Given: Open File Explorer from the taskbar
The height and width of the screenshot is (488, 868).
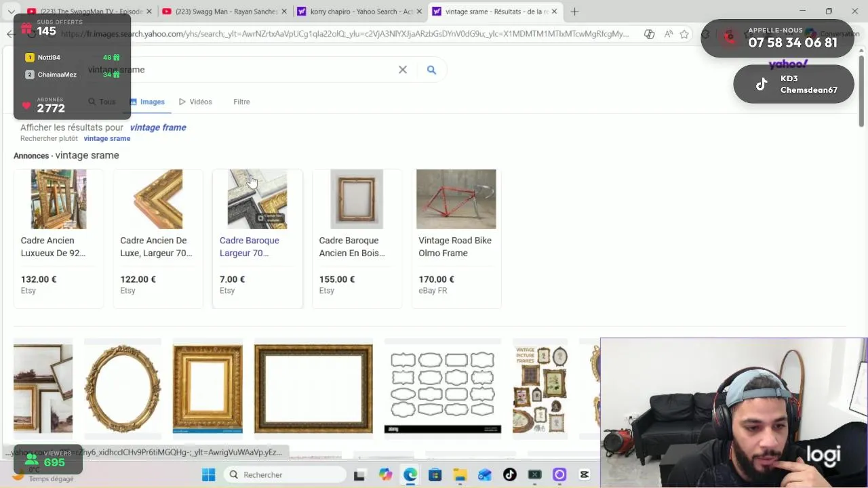Looking at the screenshot, I should [x=460, y=474].
